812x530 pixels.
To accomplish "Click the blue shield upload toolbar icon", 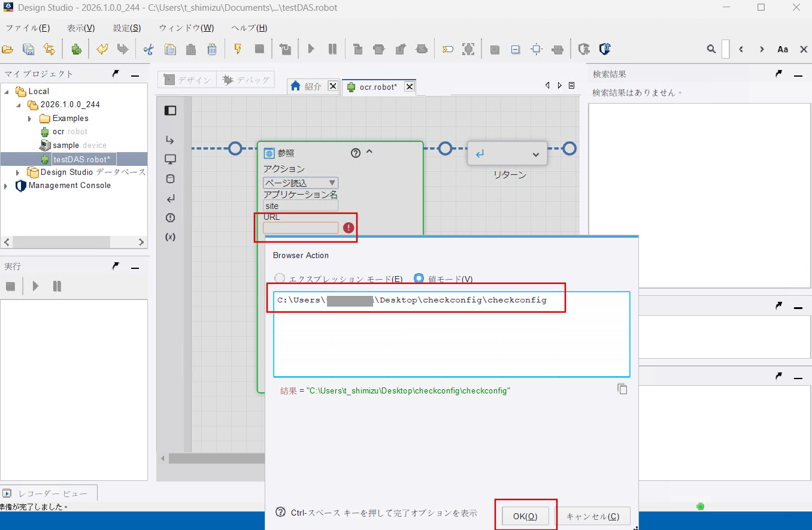I will pyautogui.click(x=605, y=49).
